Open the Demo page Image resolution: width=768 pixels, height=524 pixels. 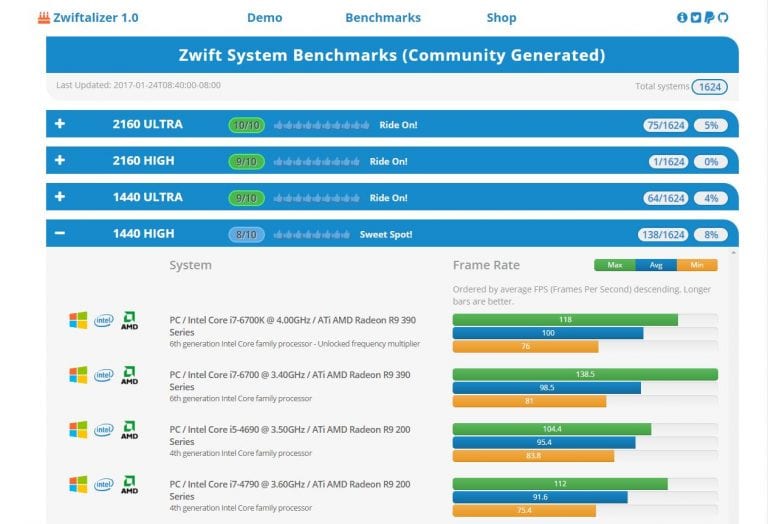(264, 18)
